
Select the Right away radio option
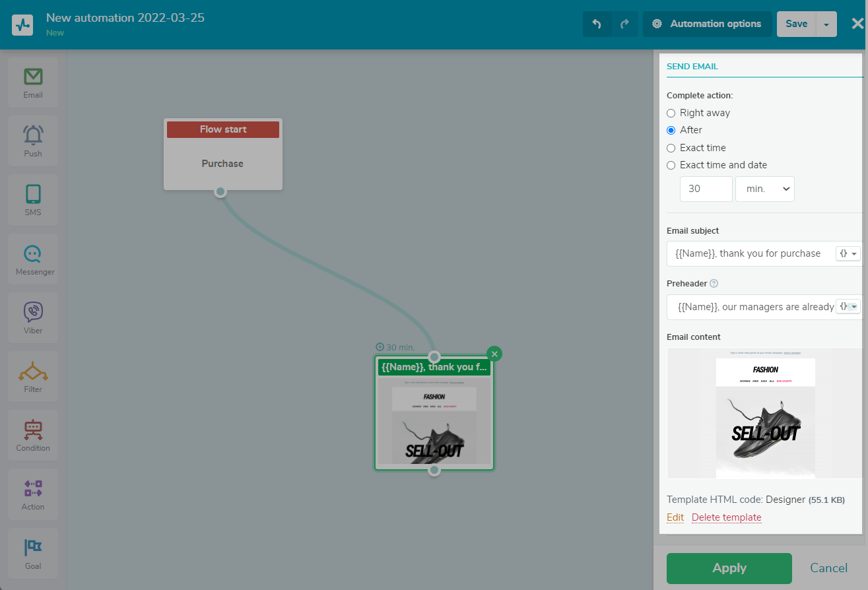(x=671, y=113)
